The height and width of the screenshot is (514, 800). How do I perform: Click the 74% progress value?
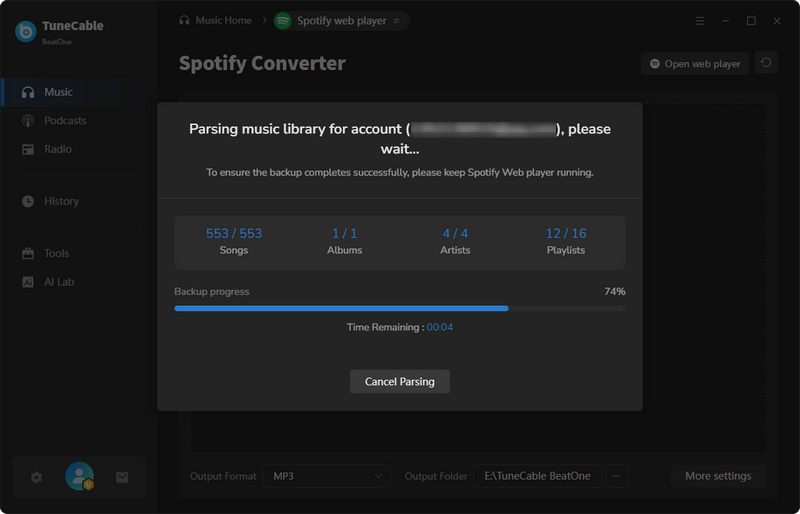tap(615, 291)
